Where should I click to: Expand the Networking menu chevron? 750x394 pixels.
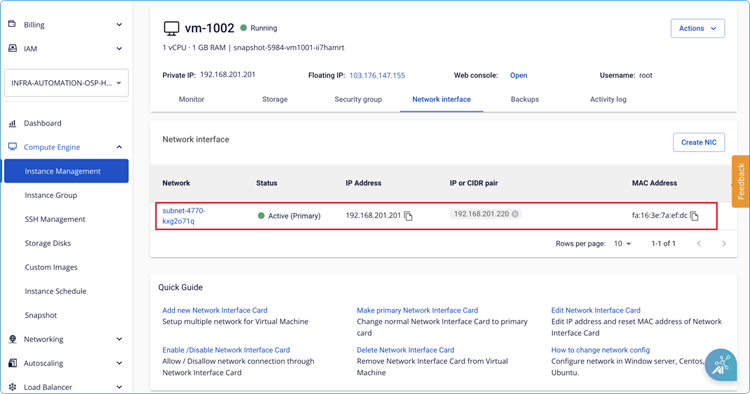tap(119, 339)
